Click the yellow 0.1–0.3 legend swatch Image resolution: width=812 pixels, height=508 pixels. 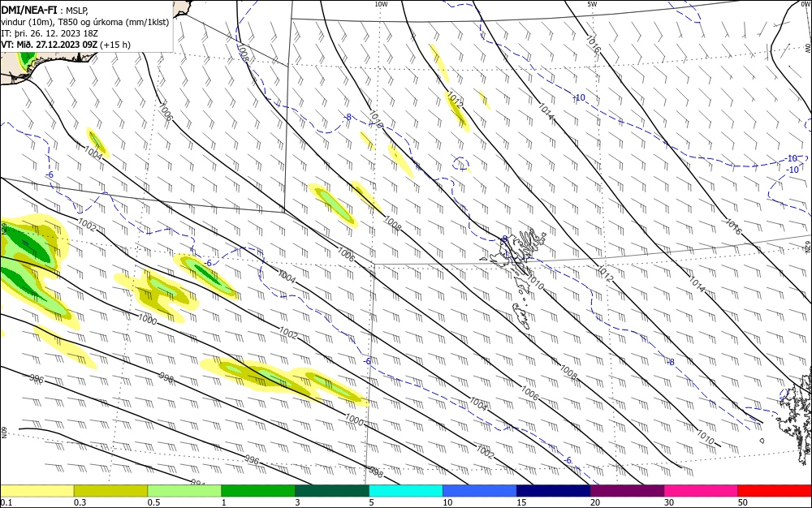point(37,491)
